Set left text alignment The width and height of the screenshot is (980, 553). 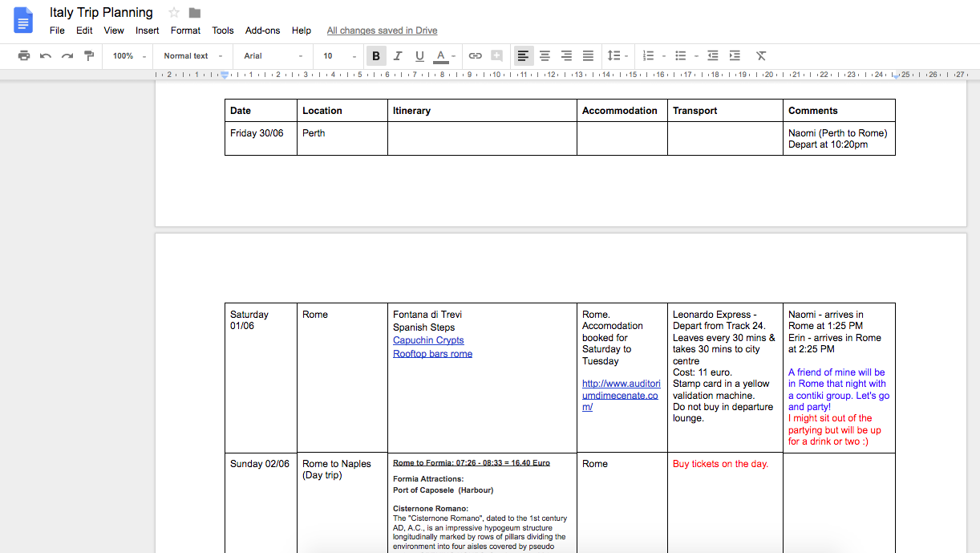pos(523,56)
